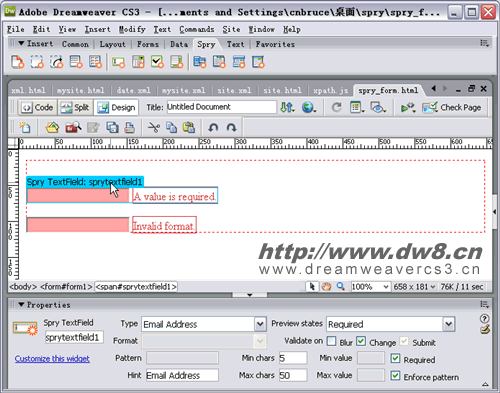Image resolution: width=500 pixels, height=393 pixels.
Task: Enable Validate on Blur checkbox
Action: (x=331, y=341)
